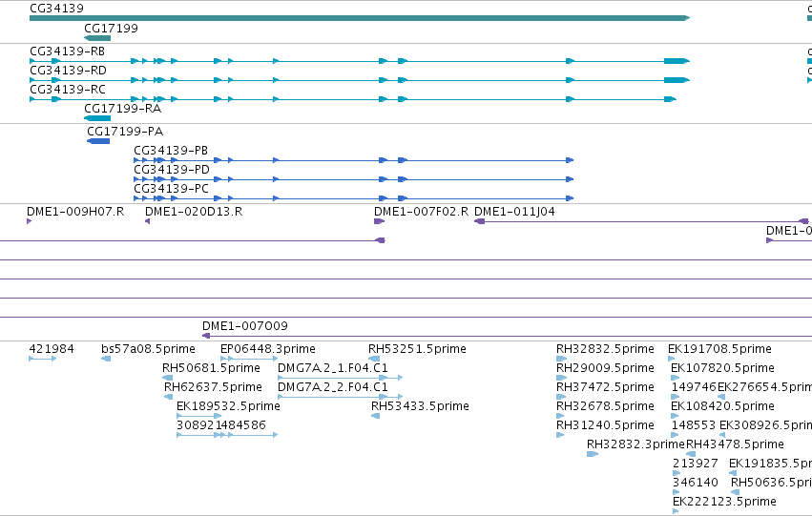Select the CG34139-RD transcript label
This screenshot has width=812, height=516.
click(x=69, y=71)
